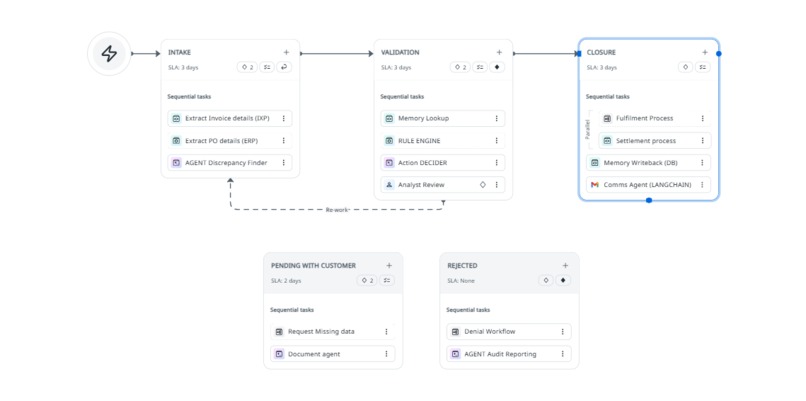Click the CLOSURE bottom connection handle
The image size is (806, 401).
[649, 200]
